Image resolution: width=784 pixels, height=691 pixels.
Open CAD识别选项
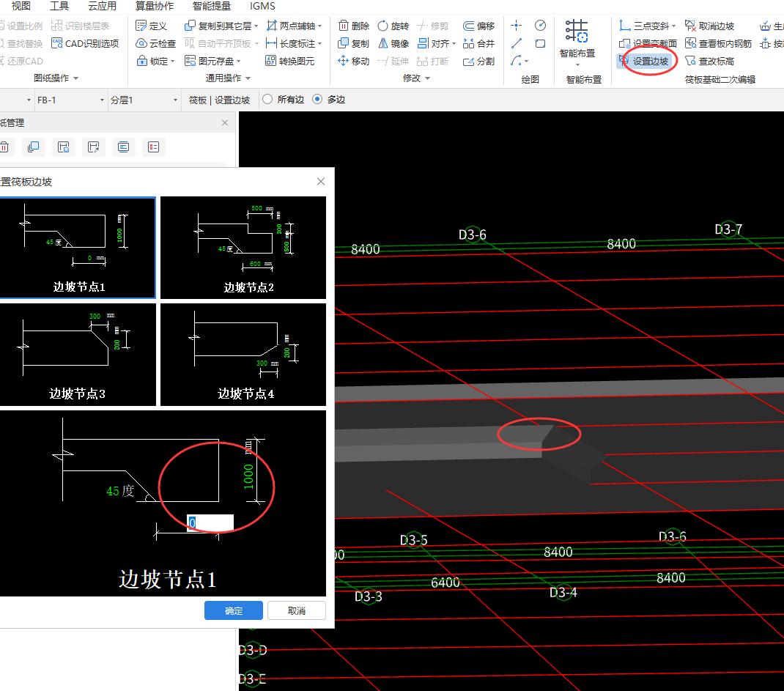click(x=86, y=43)
